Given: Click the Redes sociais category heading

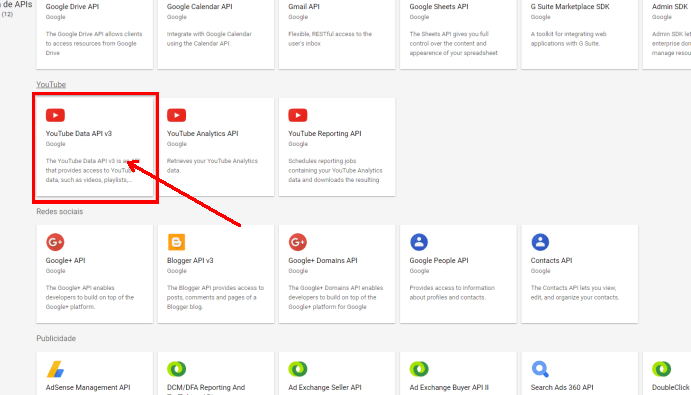Looking at the screenshot, I should point(59,211).
